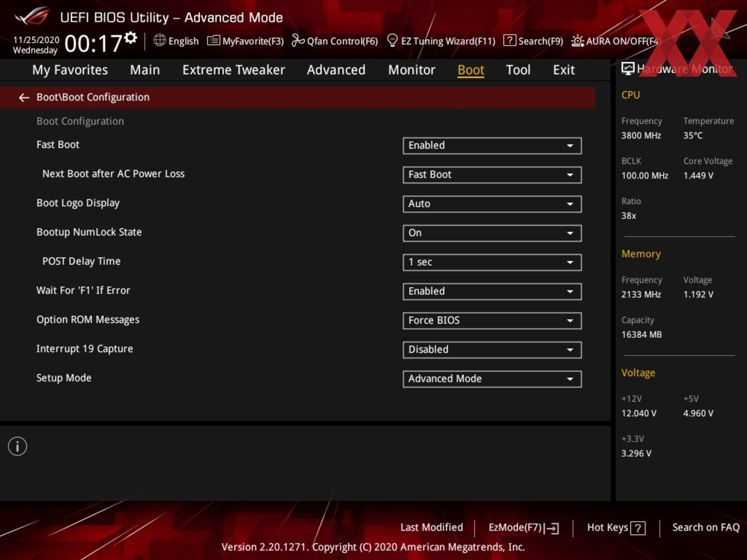Switch to the My Favorites tab

pyautogui.click(x=70, y=70)
